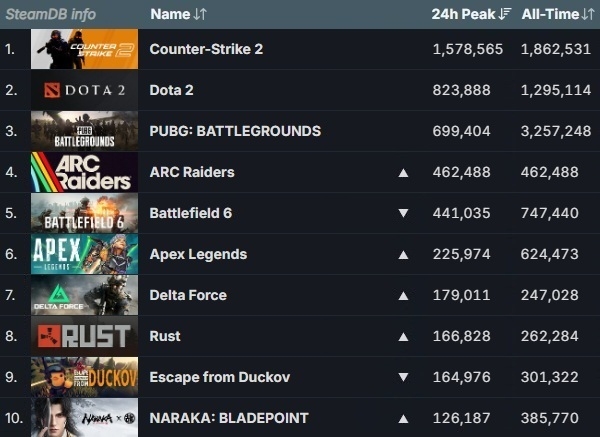
Task: Click the up arrow next to Rust
Action: (403, 336)
